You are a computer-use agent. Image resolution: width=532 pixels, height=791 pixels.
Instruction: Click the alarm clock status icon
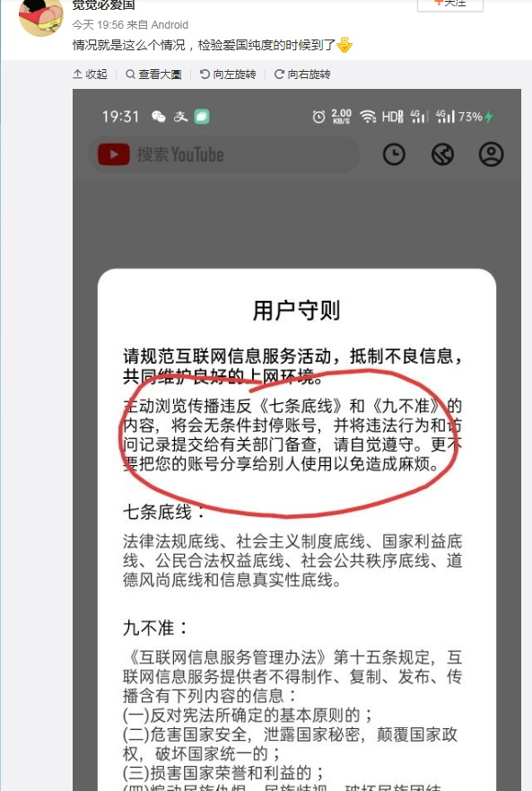tap(318, 117)
